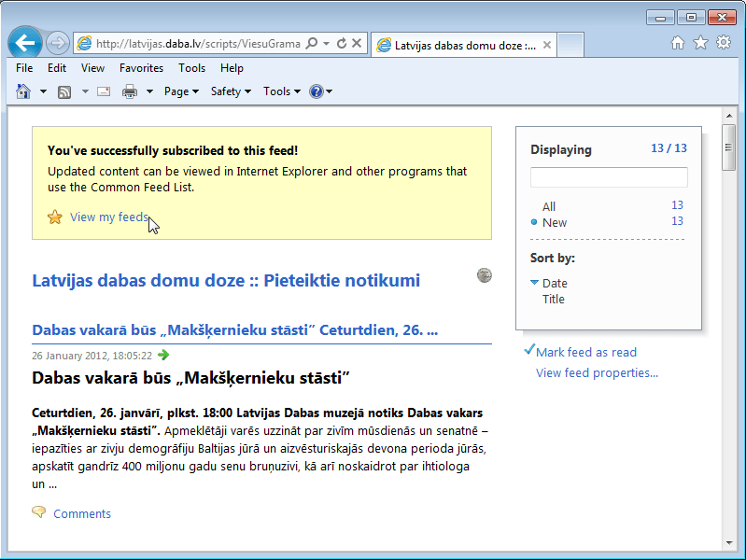
Task: Open the Safety dropdown menu
Action: point(231,91)
